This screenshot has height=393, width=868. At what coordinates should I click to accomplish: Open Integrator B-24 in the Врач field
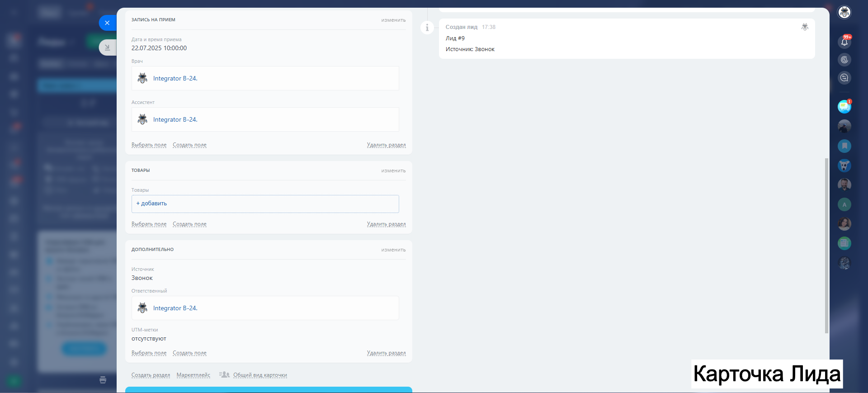point(175,78)
